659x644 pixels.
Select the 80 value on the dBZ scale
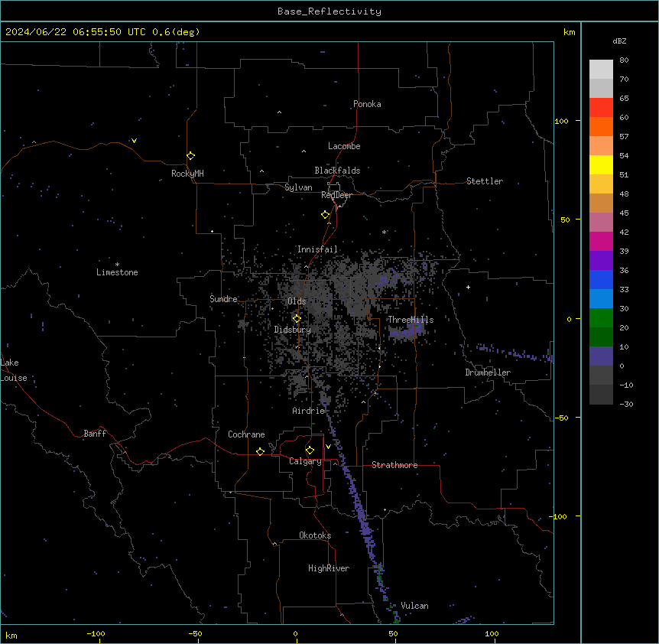pos(624,60)
